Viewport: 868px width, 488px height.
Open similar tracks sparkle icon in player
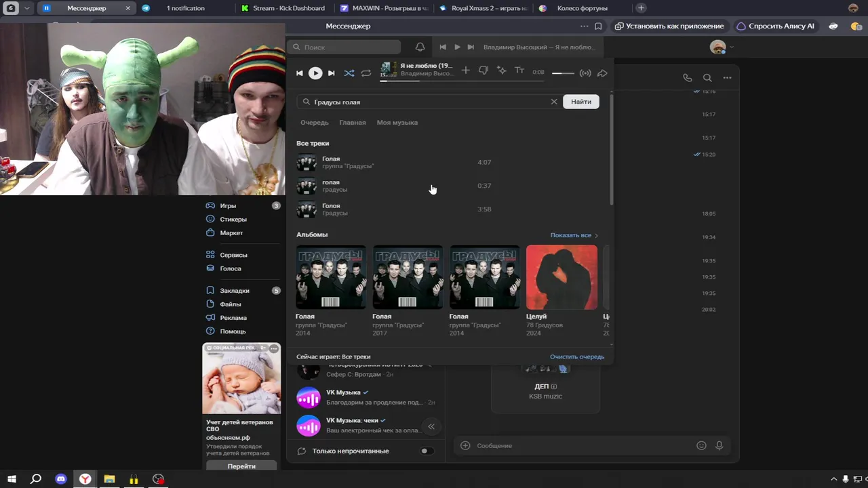(x=502, y=70)
